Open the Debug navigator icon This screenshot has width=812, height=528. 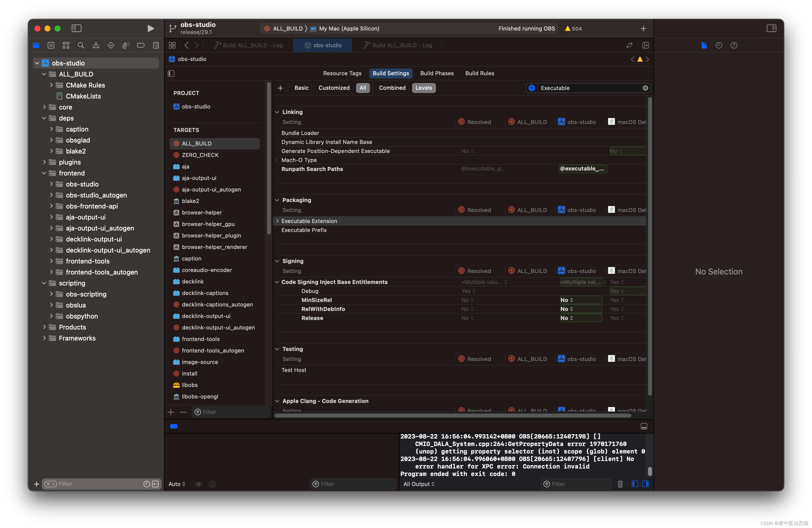click(126, 45)
